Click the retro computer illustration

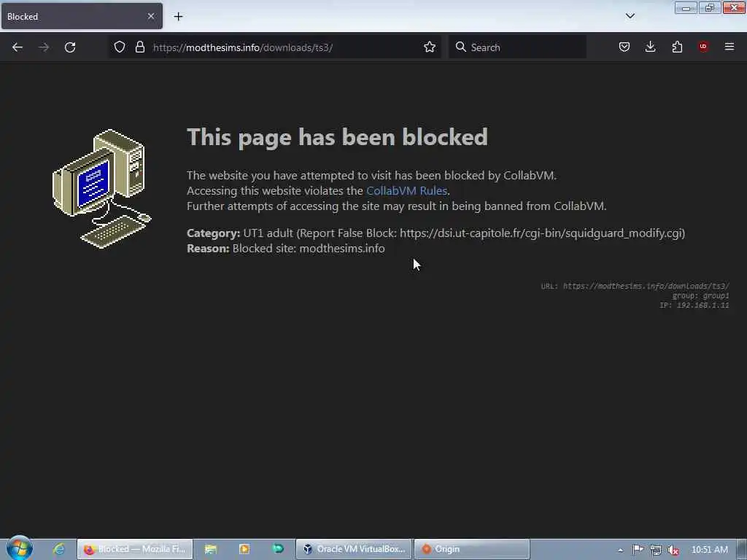click(x=101, y=188)
